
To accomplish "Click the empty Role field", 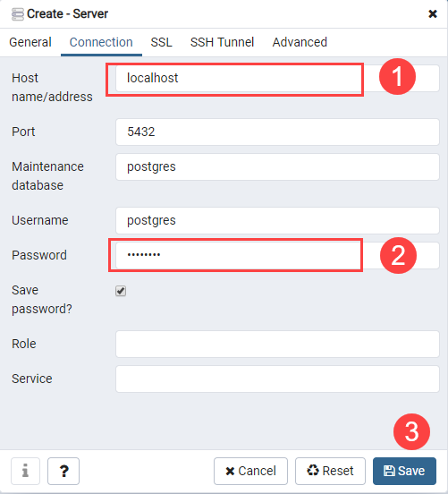I will [277, 344].
